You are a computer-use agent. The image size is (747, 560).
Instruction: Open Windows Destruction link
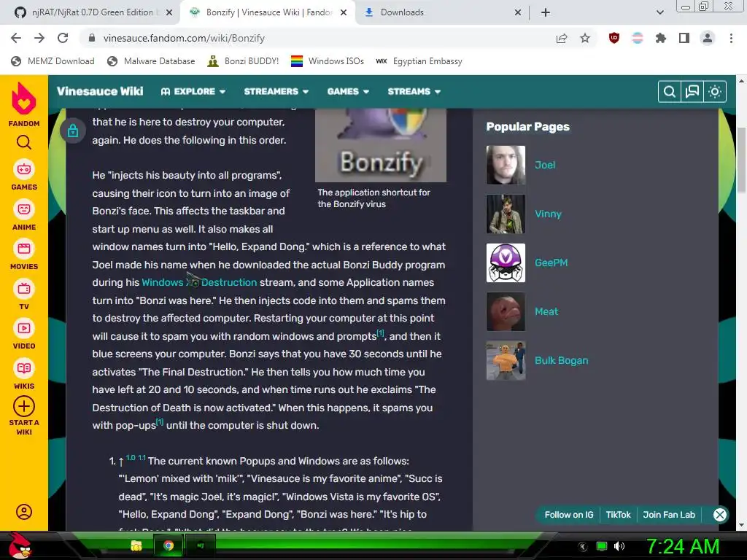199,282
